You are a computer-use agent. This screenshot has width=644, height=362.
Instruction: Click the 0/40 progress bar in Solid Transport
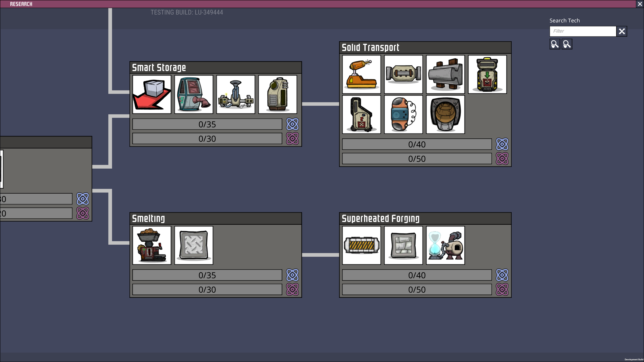416,144
